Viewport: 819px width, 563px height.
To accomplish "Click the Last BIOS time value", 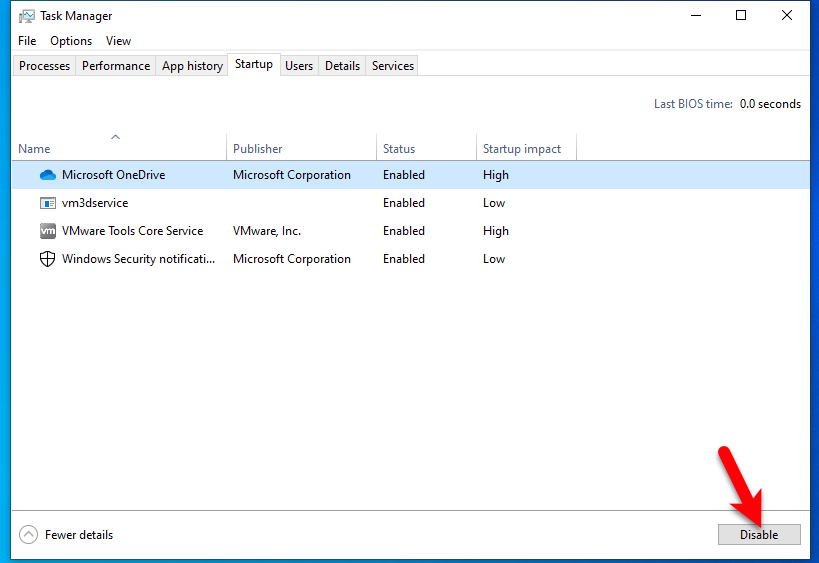I will pos(770,104).
